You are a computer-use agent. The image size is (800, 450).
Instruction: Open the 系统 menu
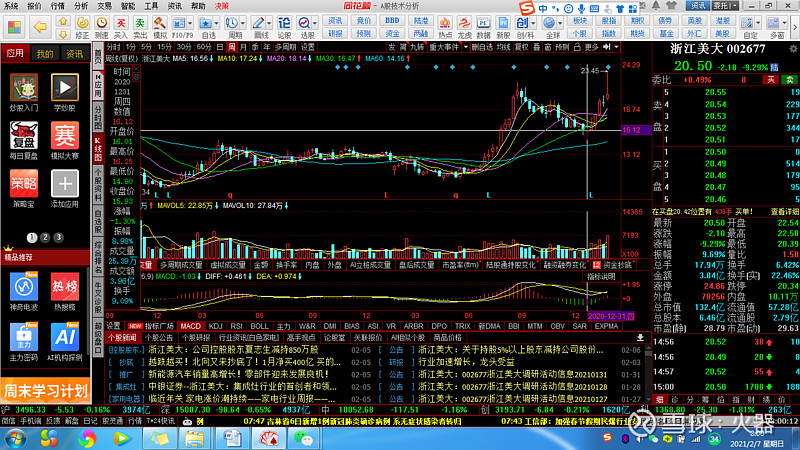point(11,6)
